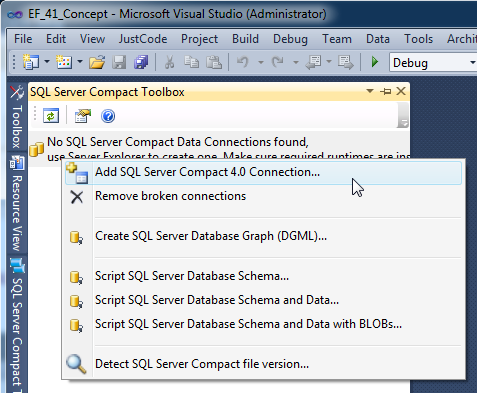Open the Team menu
Viewport: 477px width, 393px height.
(337, 39)
